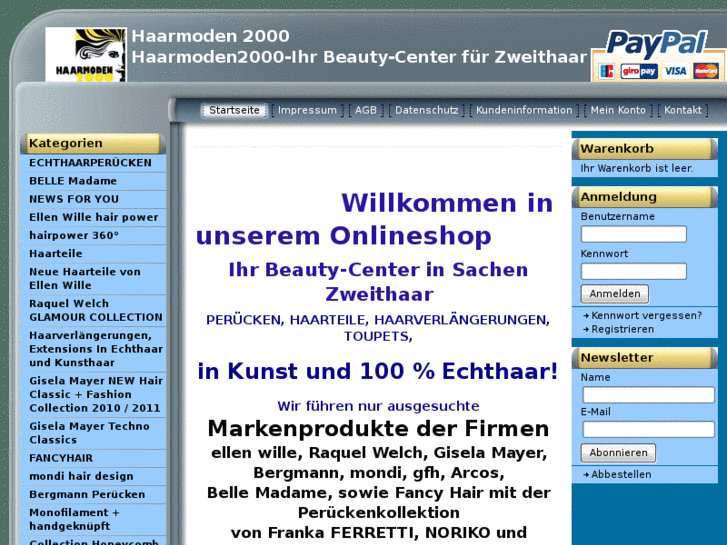Click the Haarmoden 2000 site title
Viewport: 727px width, 545px height.
click(x=210, y=36)
